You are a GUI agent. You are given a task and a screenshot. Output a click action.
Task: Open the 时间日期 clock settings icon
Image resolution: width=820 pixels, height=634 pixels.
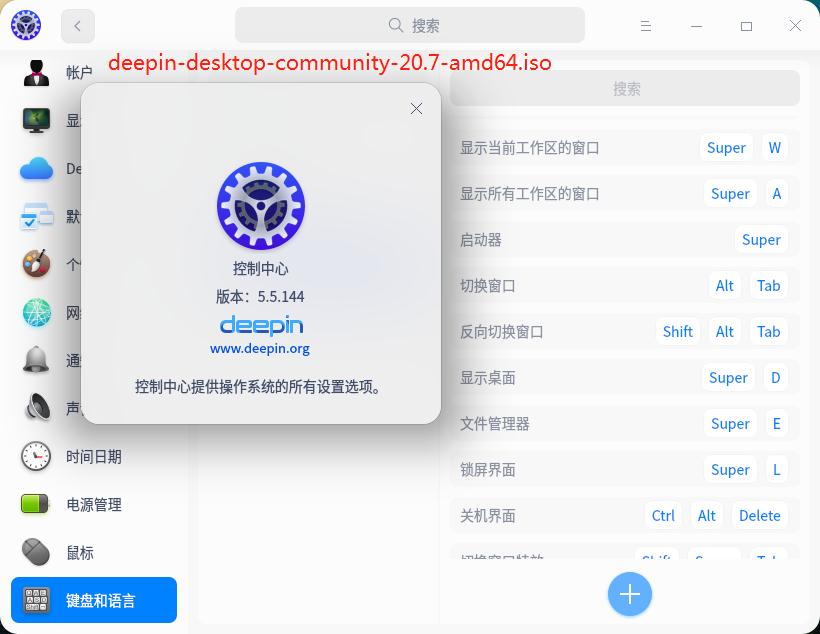pyautogui.click(x=36, y=456)
